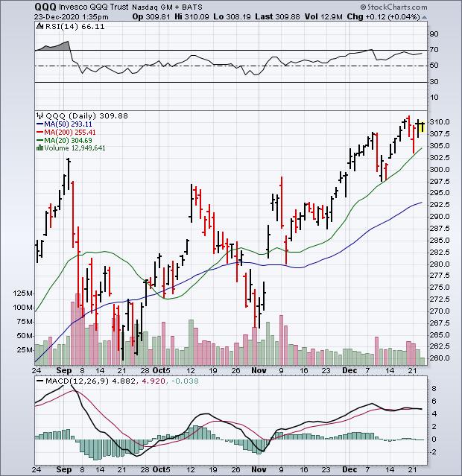Click the 75M volume axis label

[x=25, y=322]
